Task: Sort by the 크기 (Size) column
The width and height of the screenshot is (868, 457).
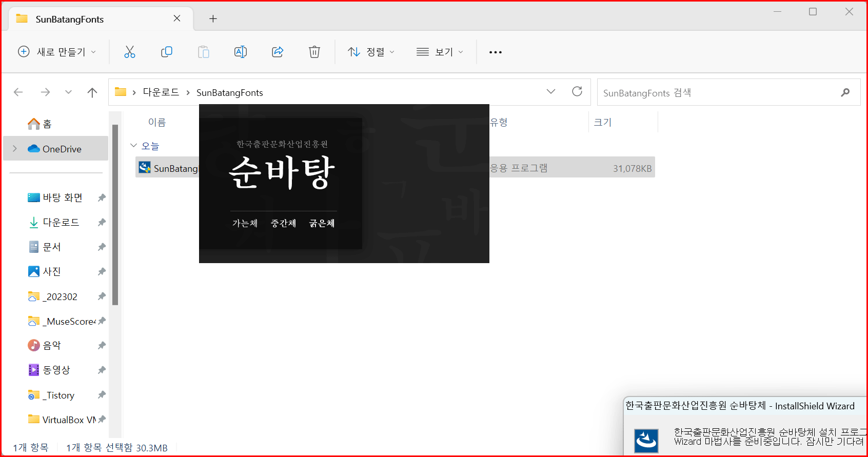Action: [x=603, y=122]
